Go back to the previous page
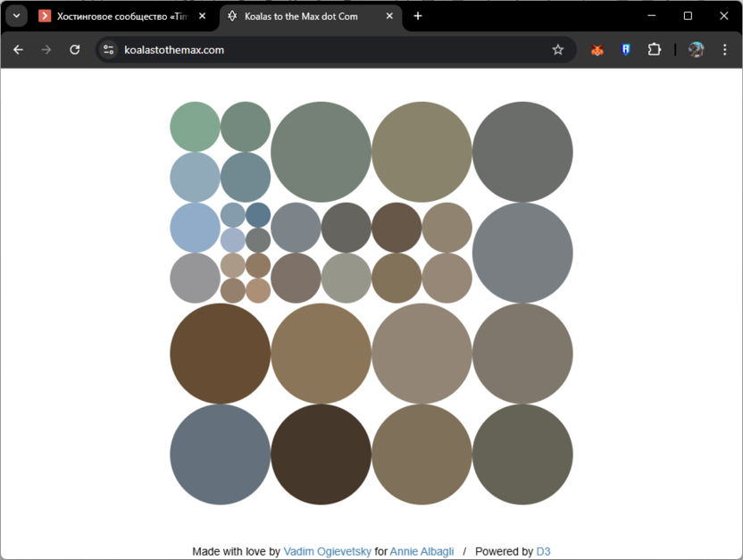The width and height of the screenshot is (743, 560). pos(18,50)
